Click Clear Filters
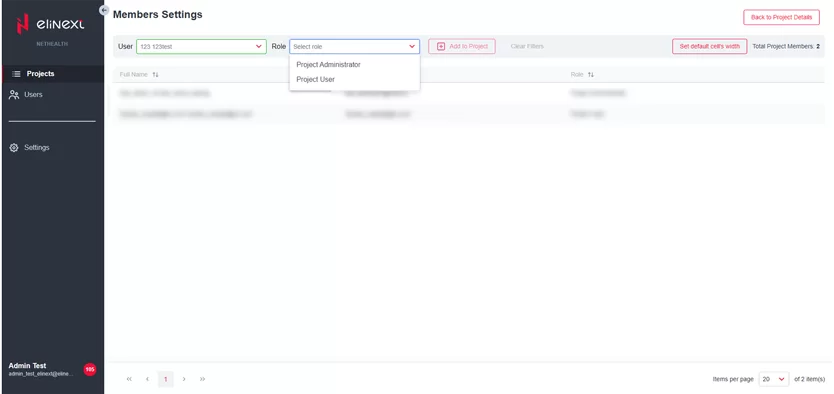 pyautogui.click(x=527, y=46)
